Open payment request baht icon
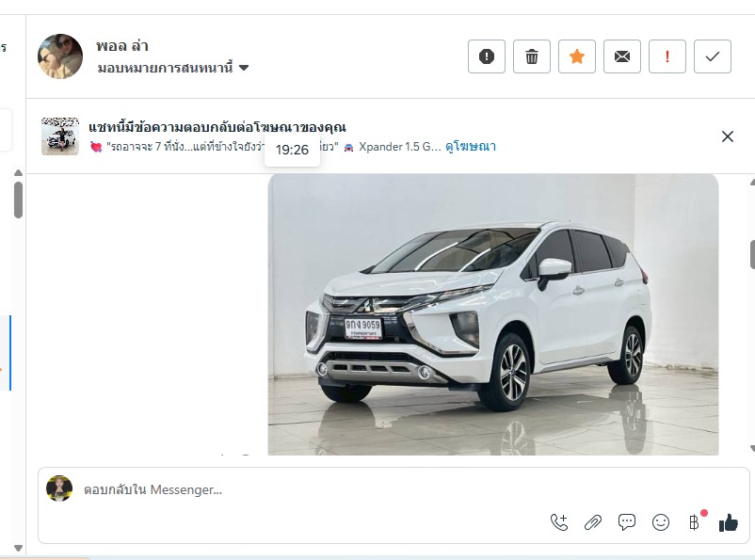This screenshot has width=755, height=560. point(694,522)
